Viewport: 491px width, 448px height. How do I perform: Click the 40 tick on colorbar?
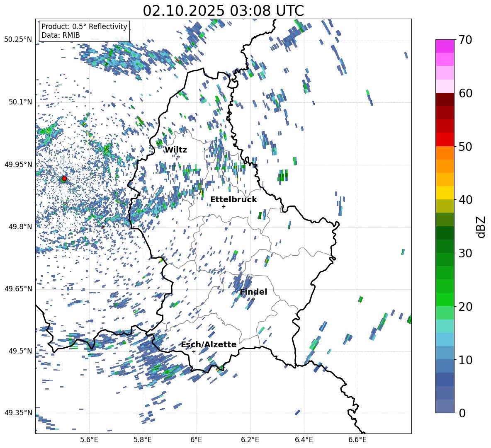coord(465,200)
